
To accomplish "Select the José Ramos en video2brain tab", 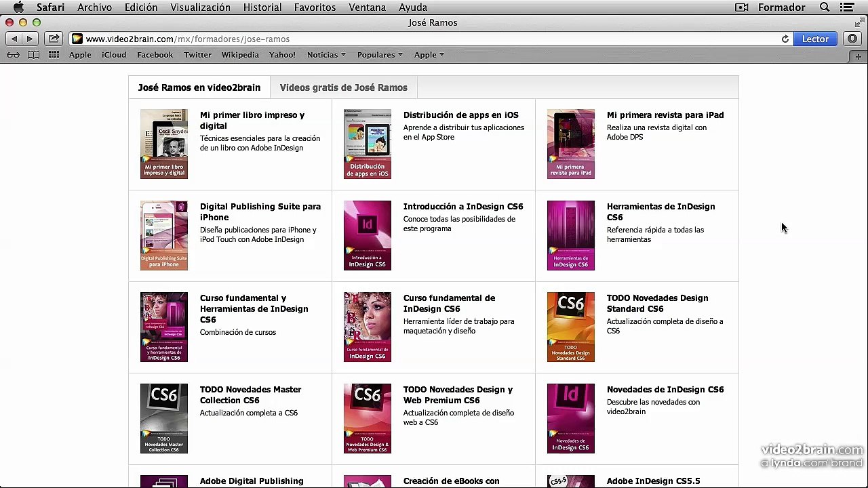I will [199, 87].
